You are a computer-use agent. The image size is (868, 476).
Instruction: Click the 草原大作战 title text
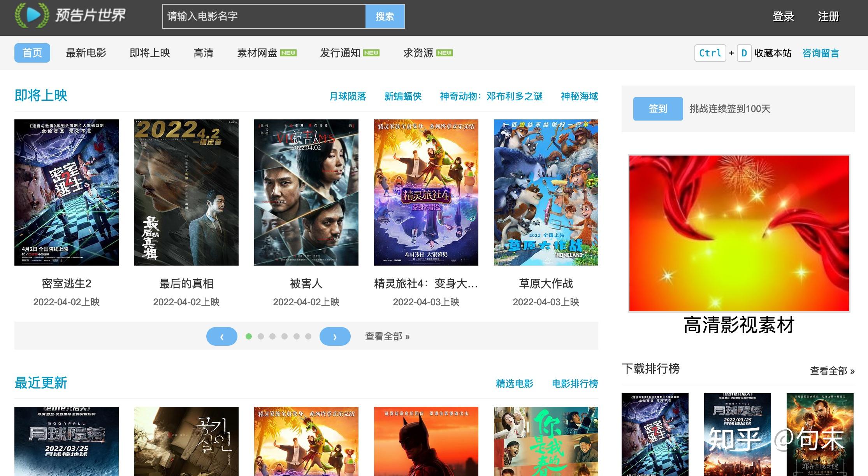[546, 283]
